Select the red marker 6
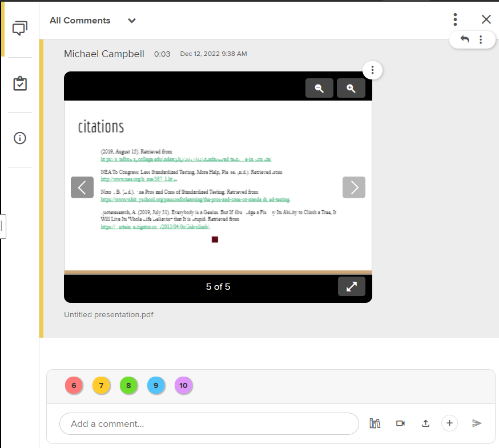 click(x=74, y=386)
